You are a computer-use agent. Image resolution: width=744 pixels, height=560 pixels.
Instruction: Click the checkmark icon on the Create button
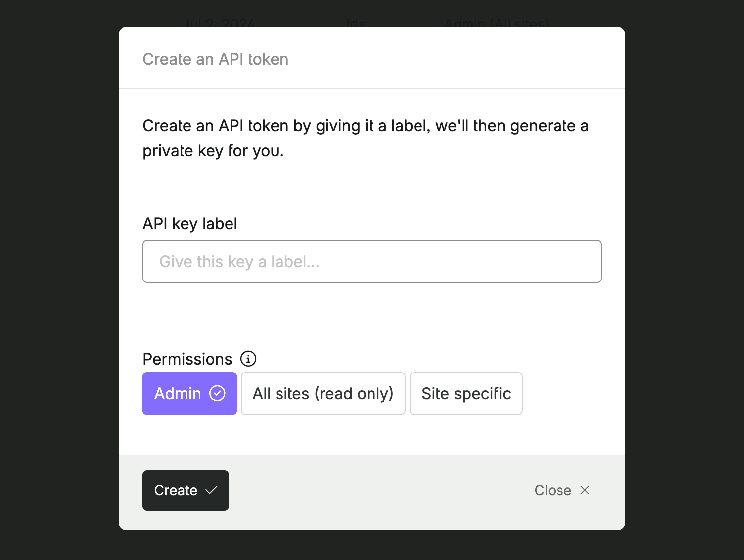212,490
